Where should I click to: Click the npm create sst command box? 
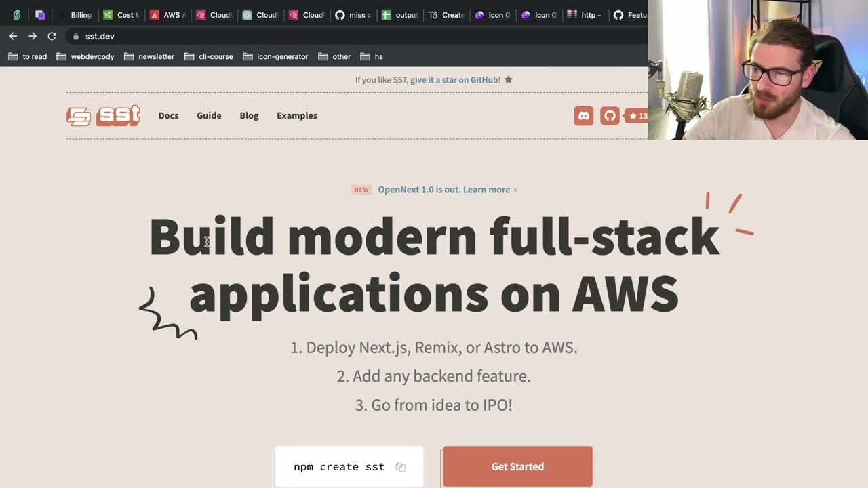pyautogui.click(x=349, y=466)
